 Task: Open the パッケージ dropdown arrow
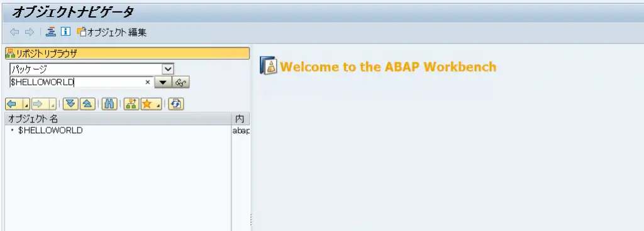(x=169, y=69)
